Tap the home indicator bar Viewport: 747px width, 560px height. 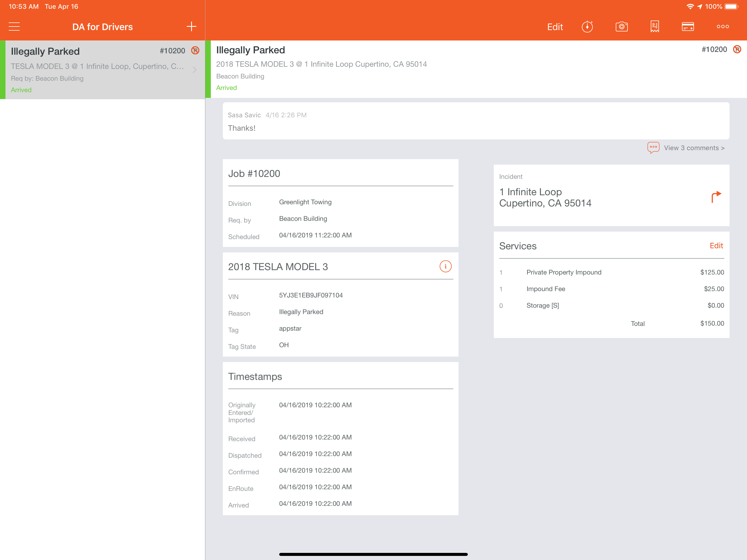coord(373,554)
